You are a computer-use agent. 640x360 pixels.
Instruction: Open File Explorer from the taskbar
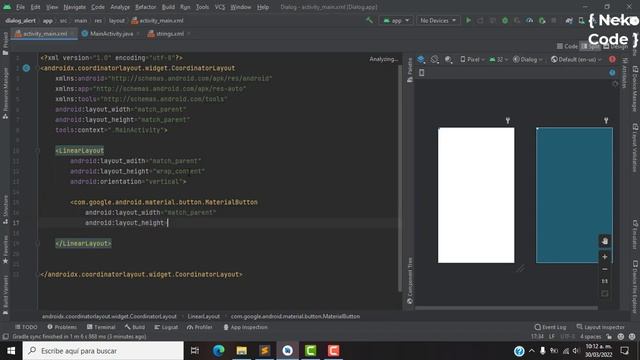[x=242, y=351]
